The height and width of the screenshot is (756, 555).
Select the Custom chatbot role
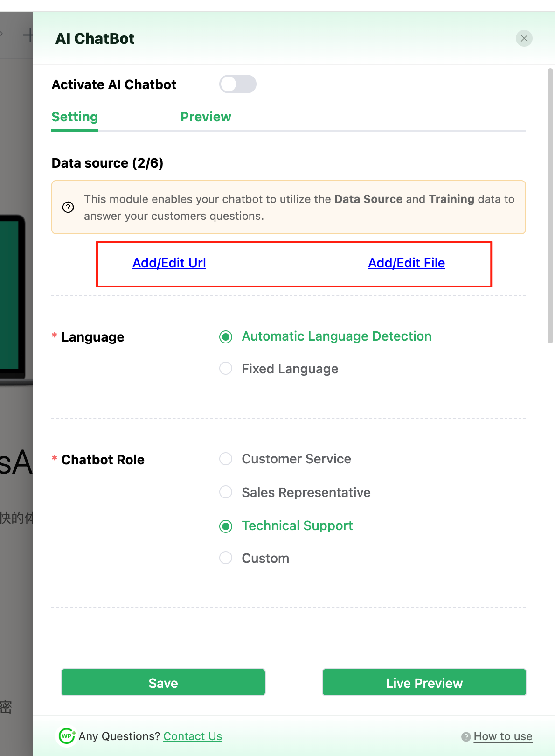tap(225, 558)
